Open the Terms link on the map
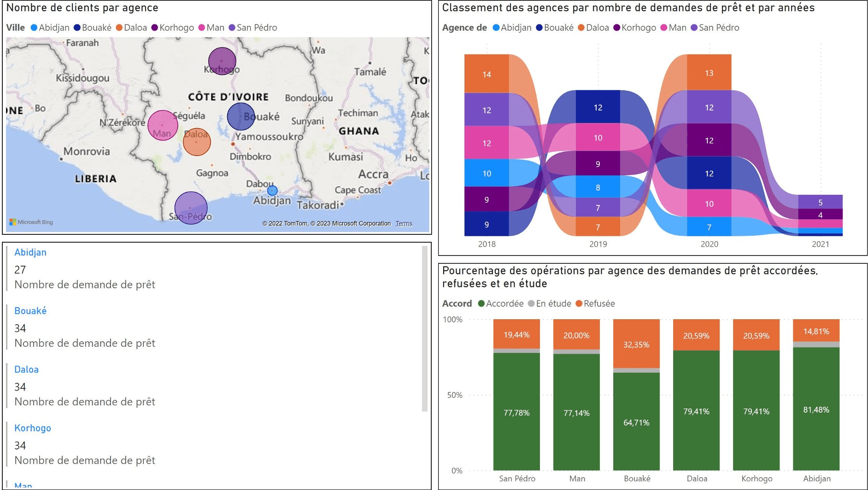The image size is (868, 490). (x=404, y=224)
